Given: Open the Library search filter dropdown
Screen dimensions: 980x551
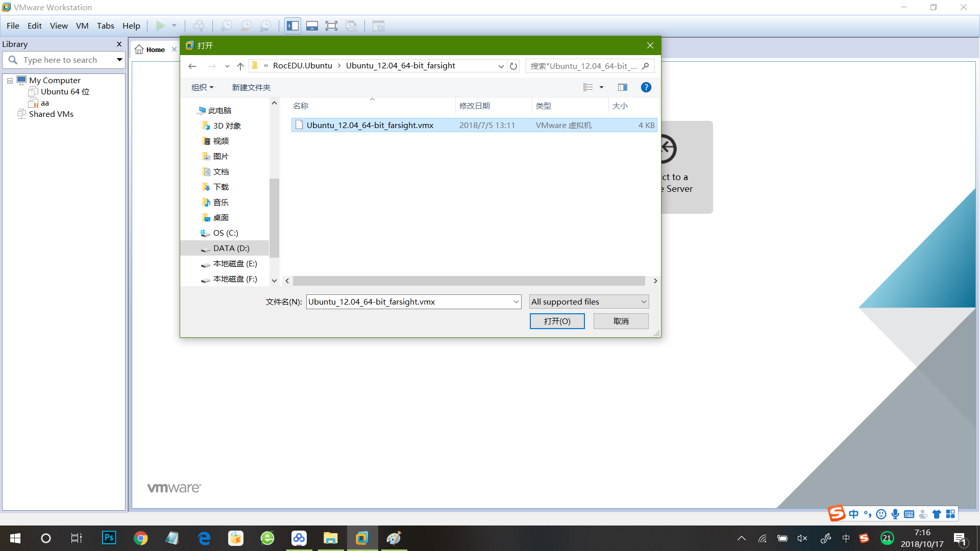Looking at the screenshot, I should pos(119,60).
